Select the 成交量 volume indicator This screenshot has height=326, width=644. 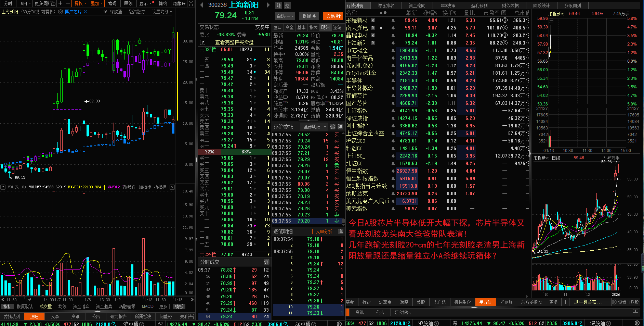[45, 306]
